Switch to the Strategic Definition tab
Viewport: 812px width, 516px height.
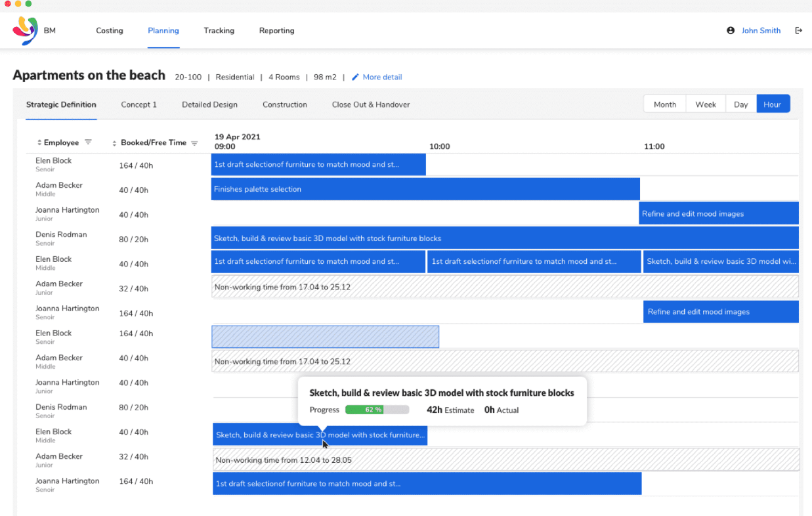(61, 104)
